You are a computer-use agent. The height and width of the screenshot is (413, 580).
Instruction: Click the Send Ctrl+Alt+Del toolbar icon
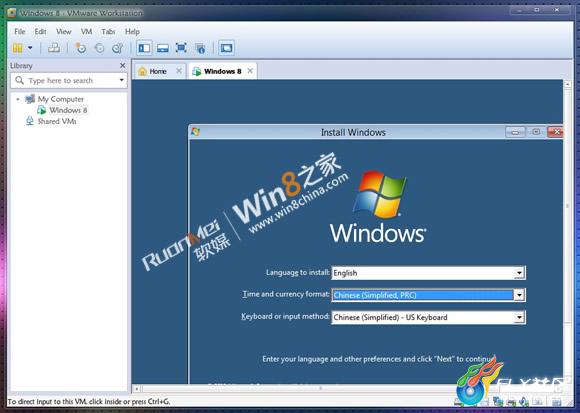pyautogui.click(x=54, y=48)
